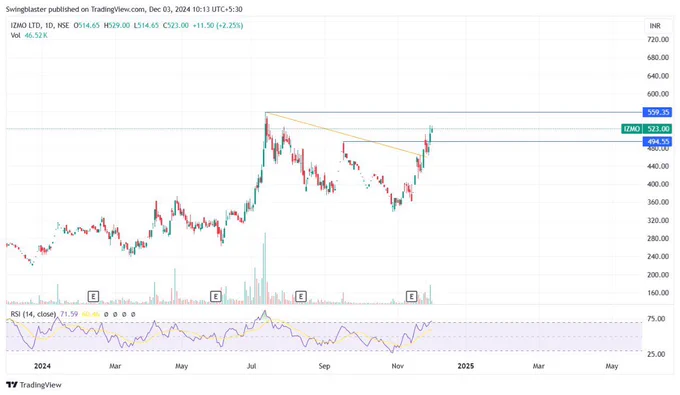The height and width of the screenshot is (395, 680).
Task: Click the 25.00 RSI axis label
Action: tap(656, 354)
